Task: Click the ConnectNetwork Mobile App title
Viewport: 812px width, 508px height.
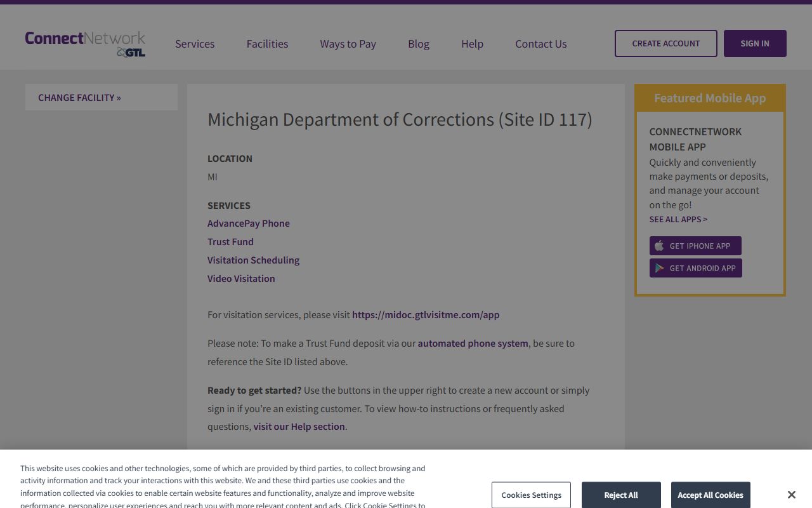Action: [x=695, y=139]
